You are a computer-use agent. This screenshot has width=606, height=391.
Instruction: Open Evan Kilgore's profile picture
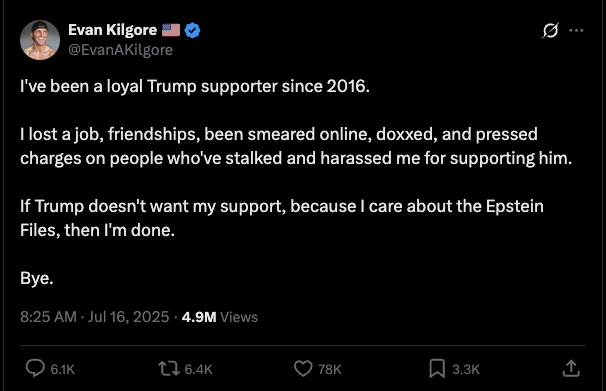pyautogui.click(x=40, y=40)
